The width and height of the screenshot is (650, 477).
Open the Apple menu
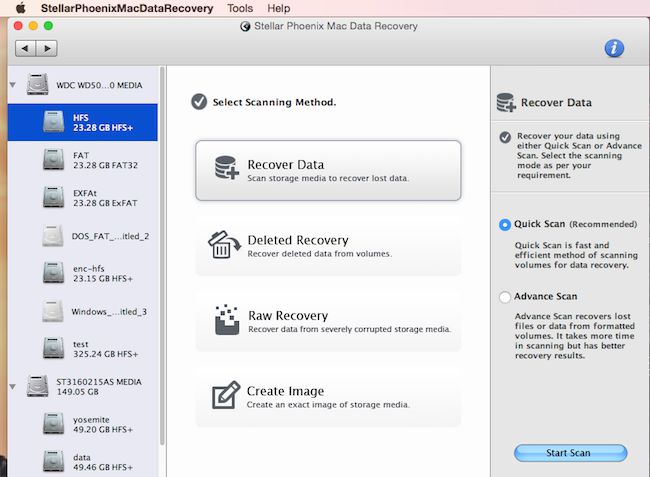point(20,8)
